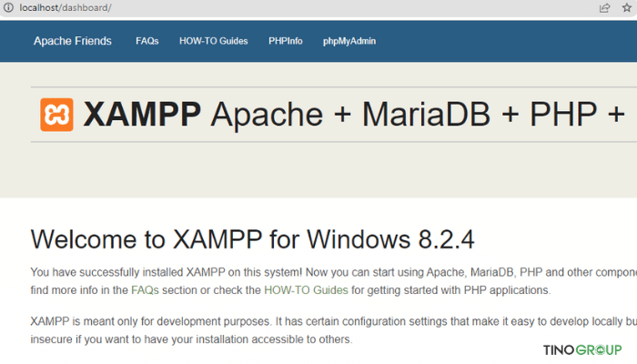
Task: Open the PHPInfo page
Action: coord(286,41)
